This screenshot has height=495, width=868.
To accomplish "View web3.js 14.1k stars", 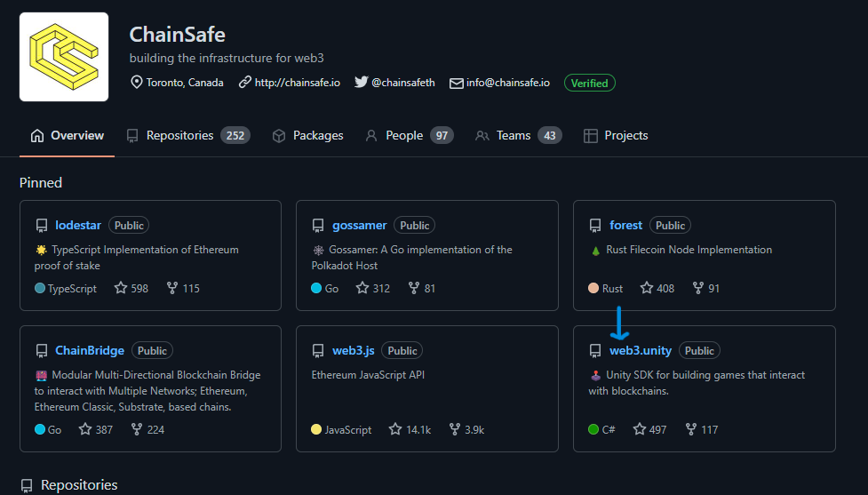I will pyautogui.click(x=410, y=429).
